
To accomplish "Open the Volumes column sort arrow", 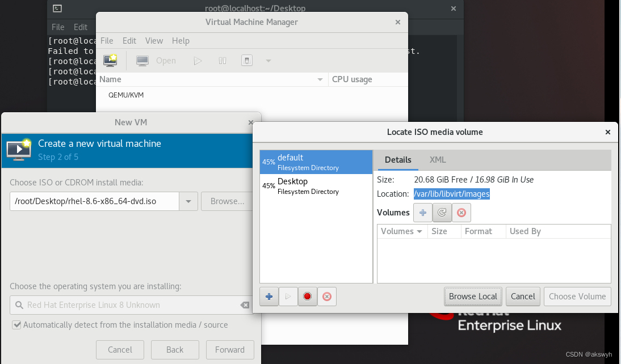I will pos(419,231).
